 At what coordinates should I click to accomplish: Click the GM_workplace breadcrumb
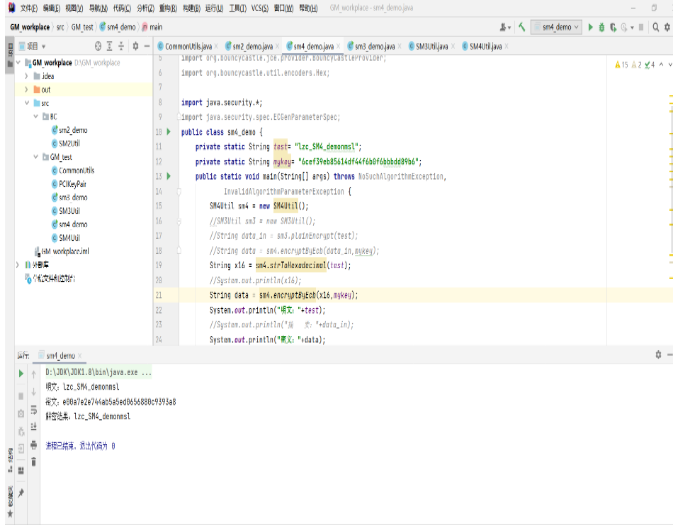point(30,27)
